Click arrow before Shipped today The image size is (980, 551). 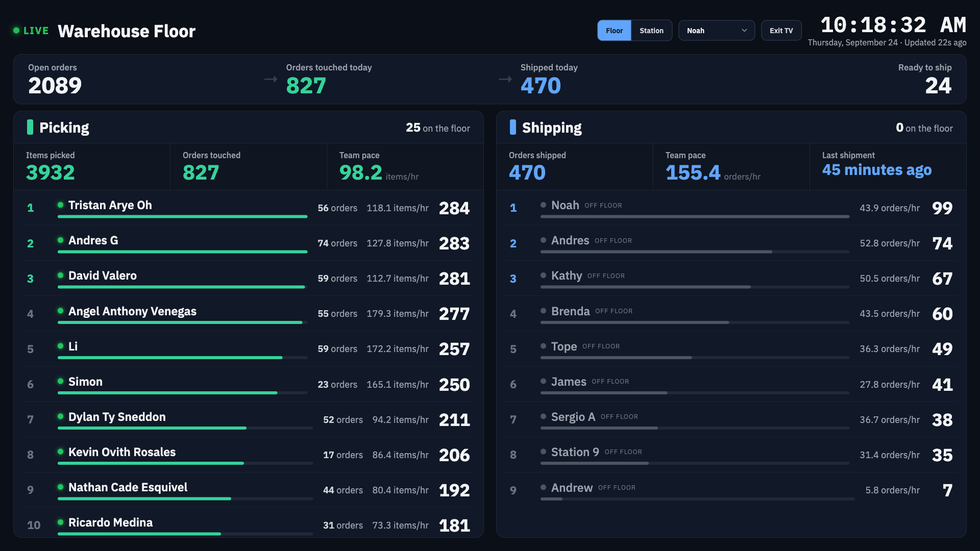505,79
